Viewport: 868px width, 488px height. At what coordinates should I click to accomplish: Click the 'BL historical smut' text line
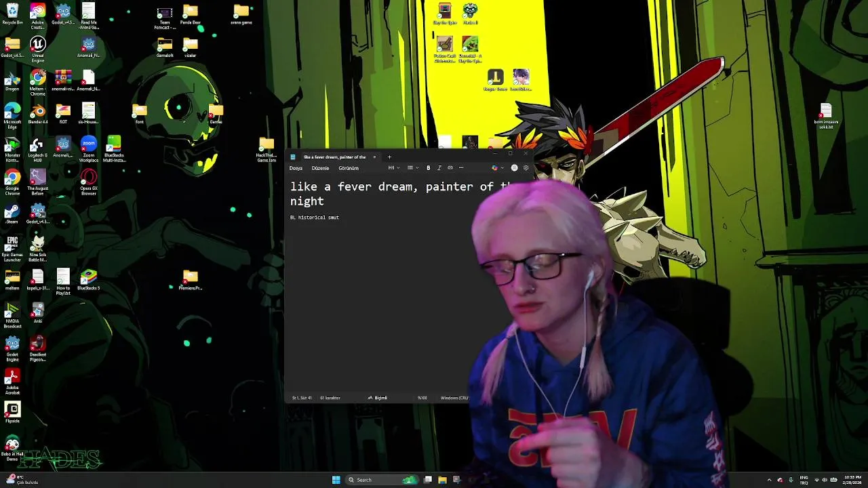click(315, 218)
